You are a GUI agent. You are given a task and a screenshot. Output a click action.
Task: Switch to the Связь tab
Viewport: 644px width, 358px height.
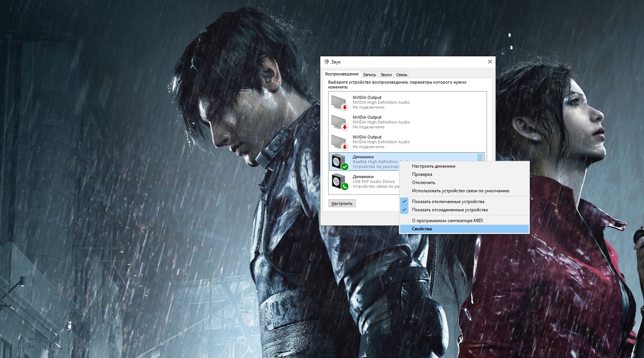(402, 75)
